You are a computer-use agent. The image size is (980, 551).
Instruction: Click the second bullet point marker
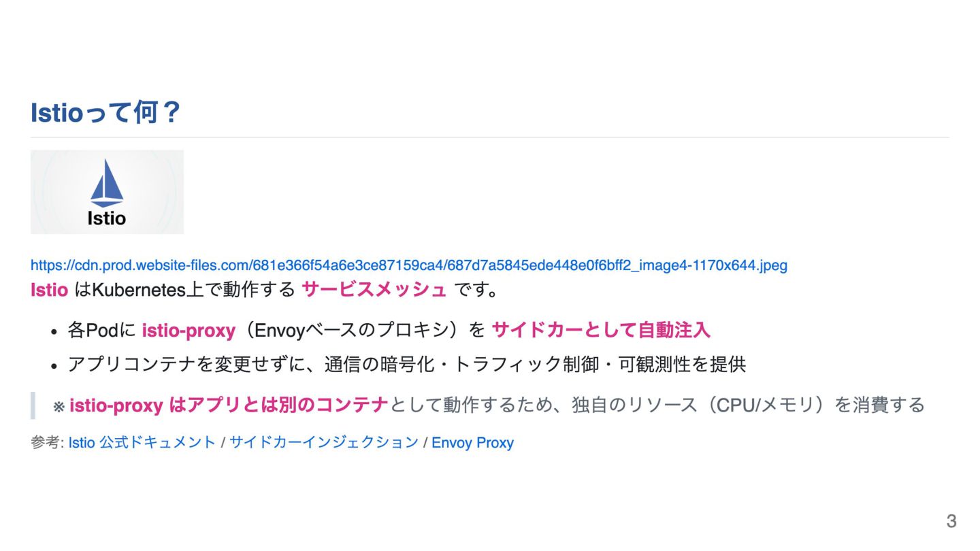[x=55, y=365]
